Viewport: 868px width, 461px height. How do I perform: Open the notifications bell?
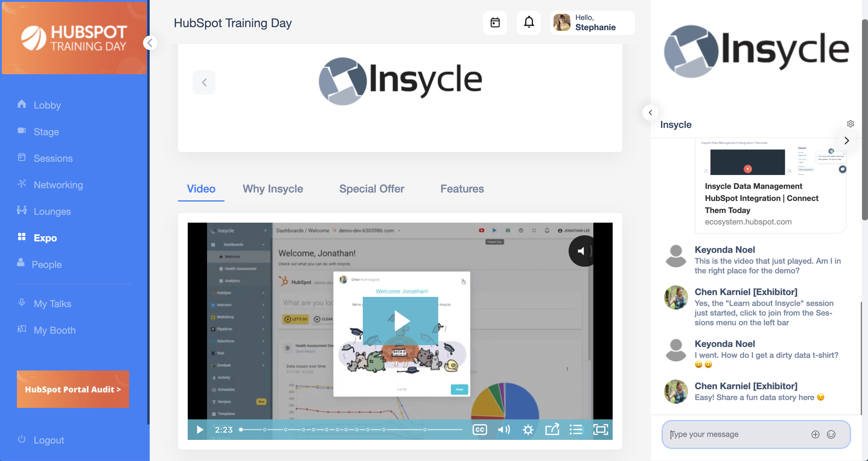pos(529,23)
